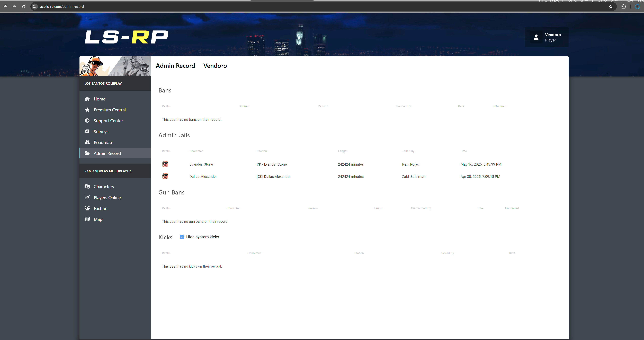Uncheck the Hide system kicks checkbox
Viewport: 644px width, 340px height.
(x=182, y=237)
